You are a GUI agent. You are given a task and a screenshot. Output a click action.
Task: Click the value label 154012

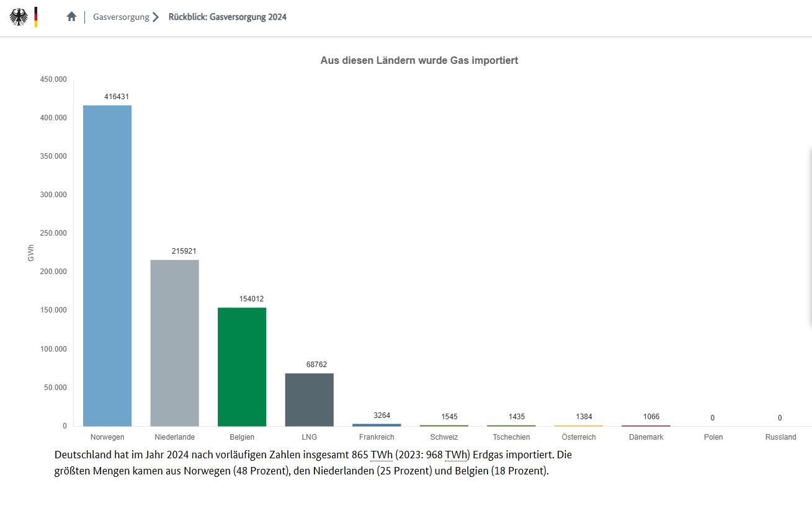[x=251, y=299]
